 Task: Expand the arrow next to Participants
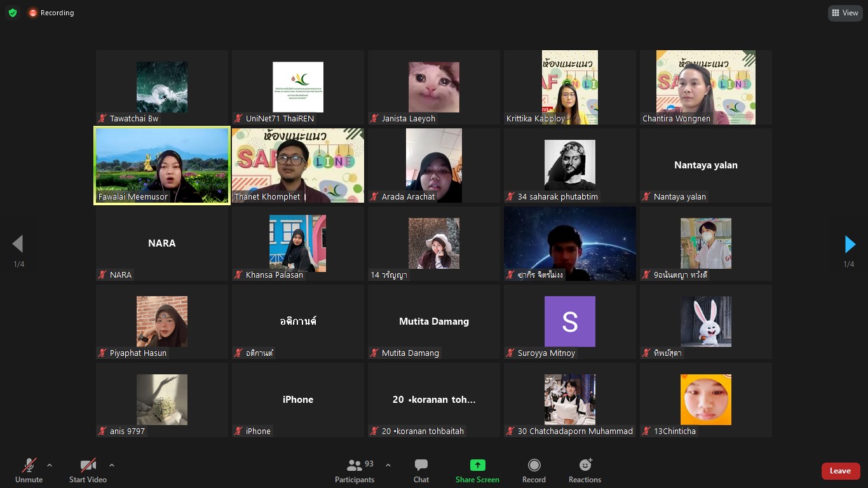[388, 465]
